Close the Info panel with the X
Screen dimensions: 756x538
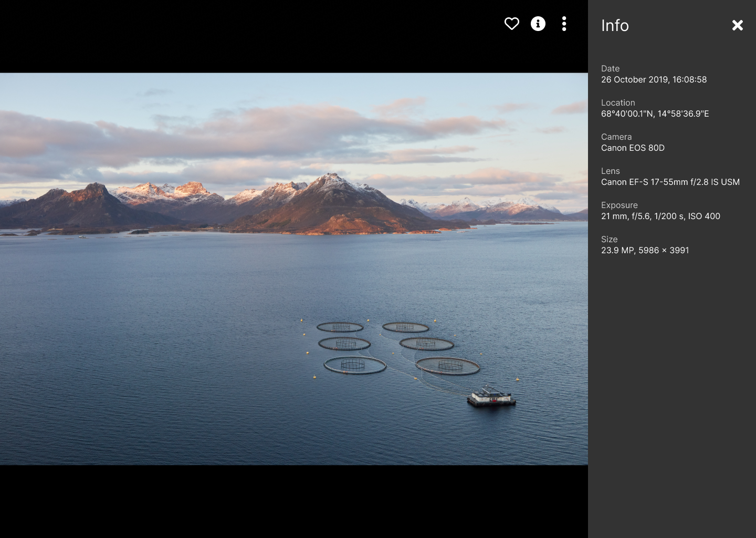coord(738,25)
